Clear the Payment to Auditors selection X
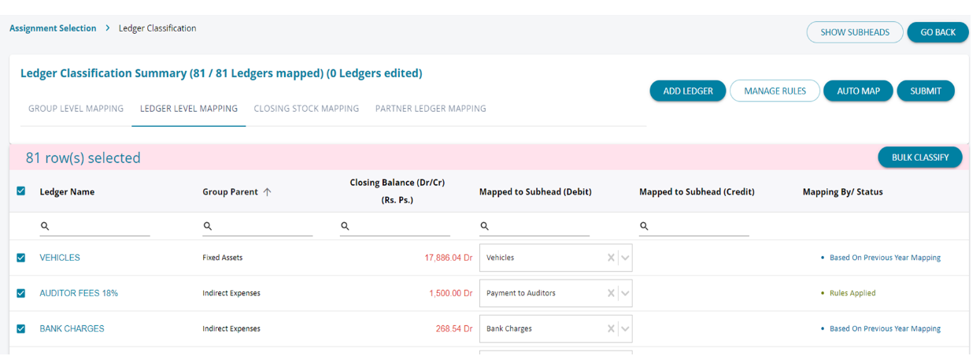980x356 pixels. click(x=611, y=293)
